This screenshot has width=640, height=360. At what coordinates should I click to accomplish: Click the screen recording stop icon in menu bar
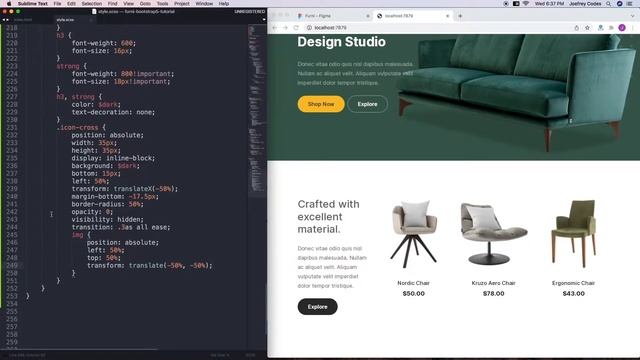(x=506, y=4)
